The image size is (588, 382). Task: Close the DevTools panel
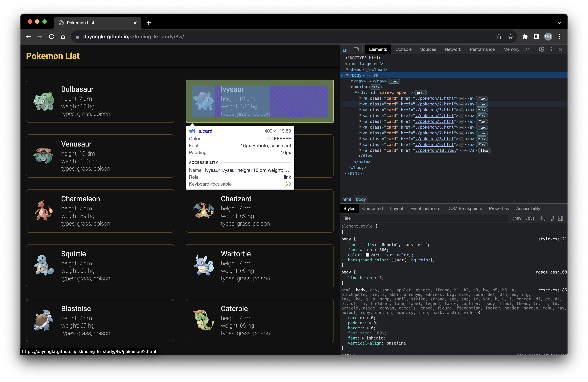(x=561, y=49)
